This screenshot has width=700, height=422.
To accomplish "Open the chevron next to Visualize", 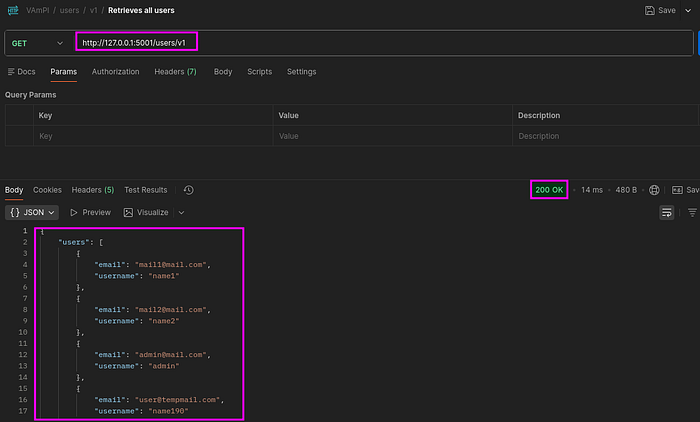I will point(181,213).
